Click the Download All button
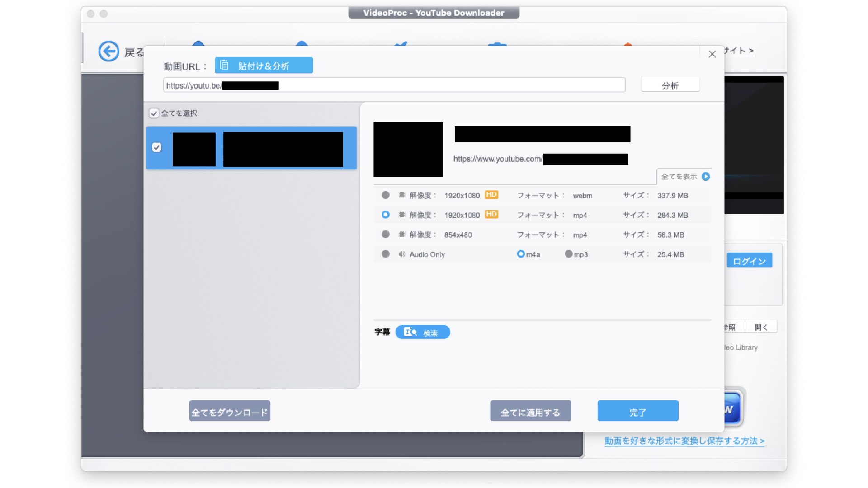868x488 pixels. (x=230, y=411)
